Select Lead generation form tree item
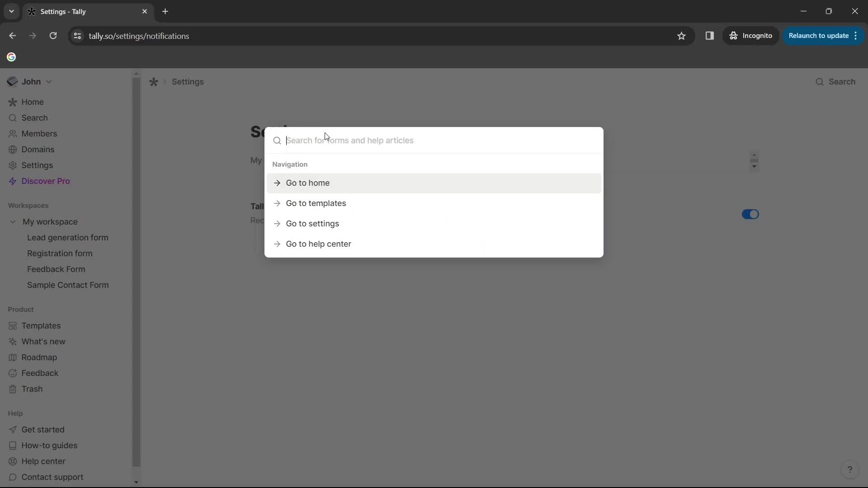 [67, 237]
